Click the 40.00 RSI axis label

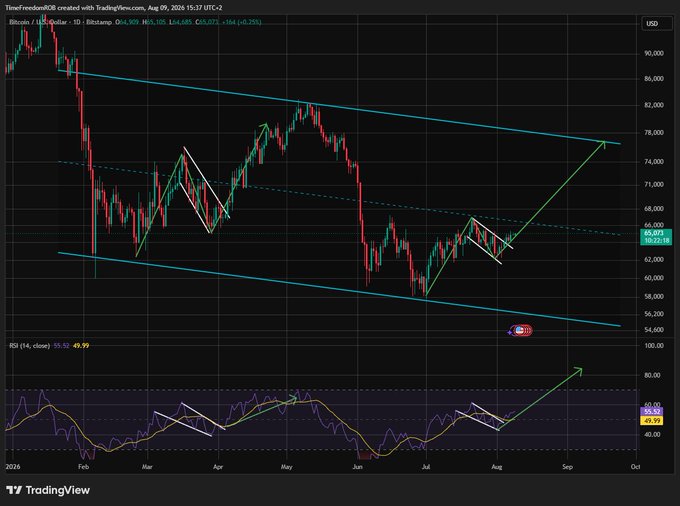tap(653, 434)
